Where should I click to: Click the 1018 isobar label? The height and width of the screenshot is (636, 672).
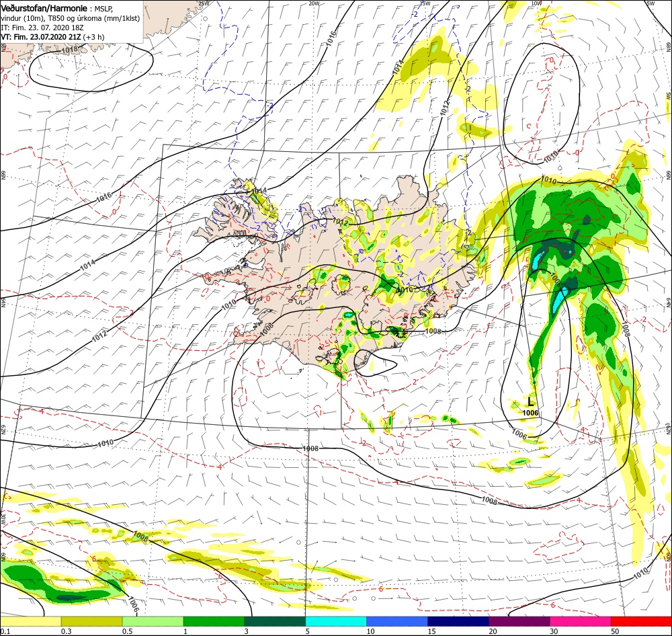tap(69, 49)
